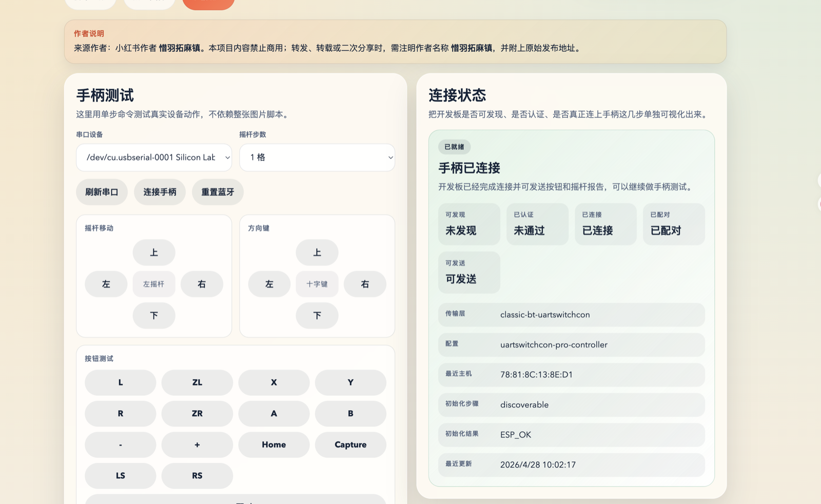Click 下 in the 方向键 panel
The image size is (821, 504).
(x=317, y=315)
